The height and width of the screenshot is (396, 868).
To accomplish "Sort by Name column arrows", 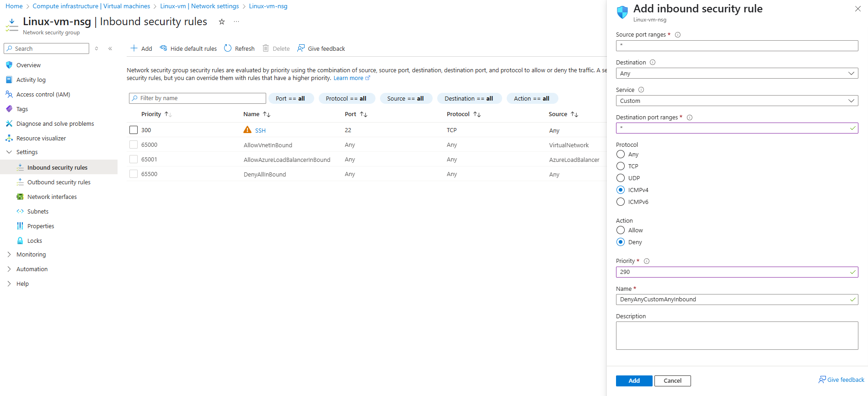I will [267, 114].
